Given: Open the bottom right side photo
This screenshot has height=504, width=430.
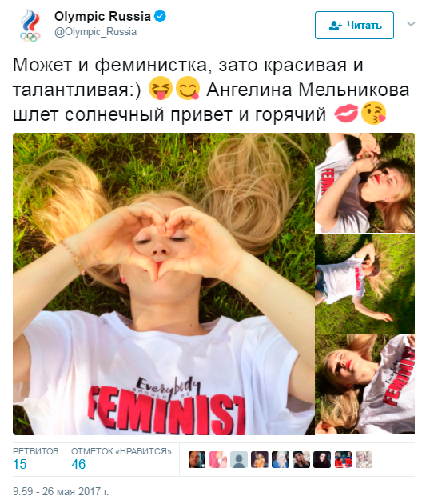Looking at the screenshot, I should pyautogui.click(x=364, y=385).
